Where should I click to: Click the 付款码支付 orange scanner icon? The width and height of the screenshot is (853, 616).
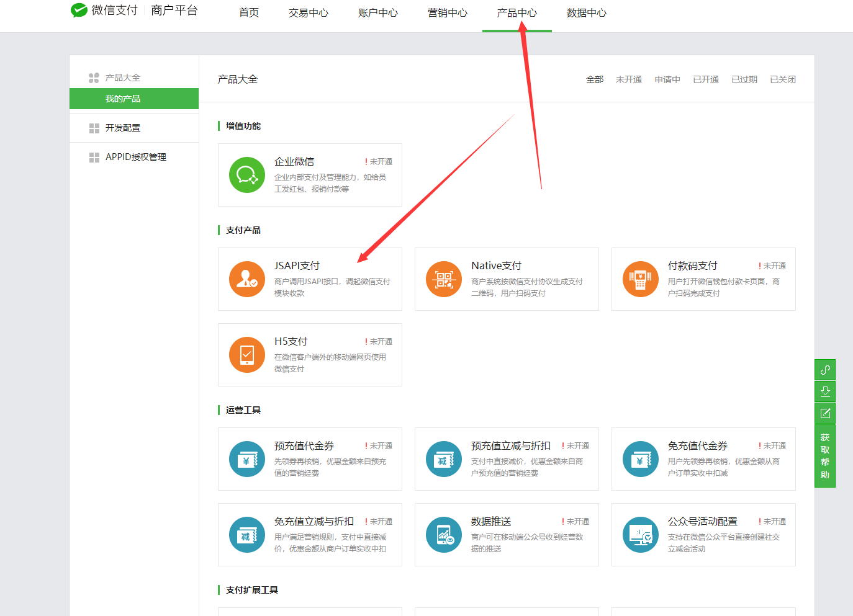[x=641, y=279]
